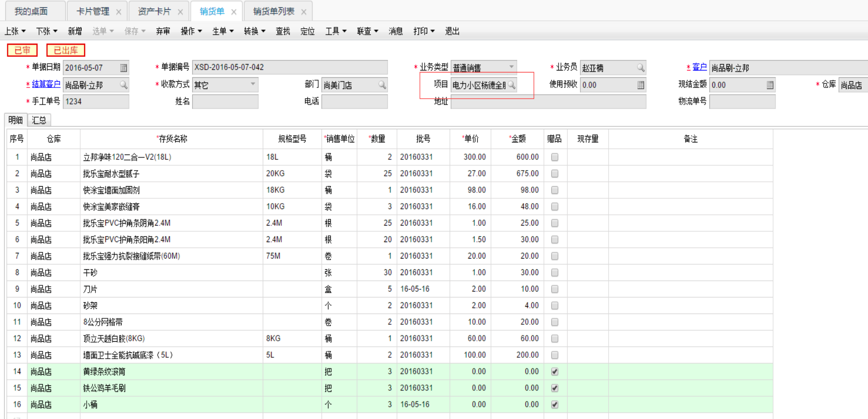Screen dimensions: 868x419
Task: Open the date calendar icon for 单据日期
Action: 124,68
